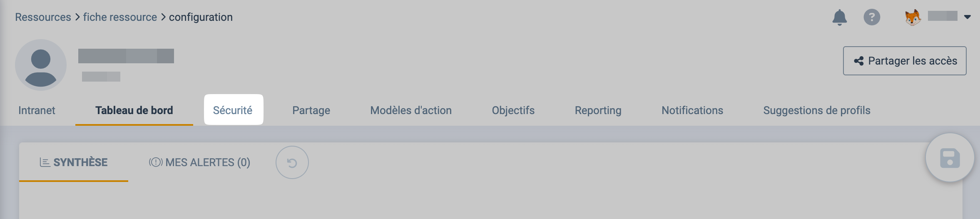Show the Mes Alertes sub-tab
The image size is (980, 219).
pyautogui.click(x=200, y=162)
